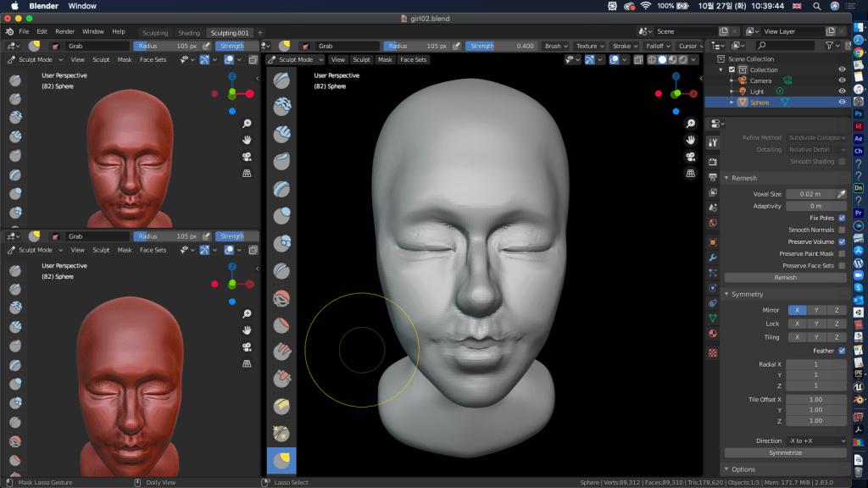Switch main viewport to orthographic grid view

click(691, 174)
